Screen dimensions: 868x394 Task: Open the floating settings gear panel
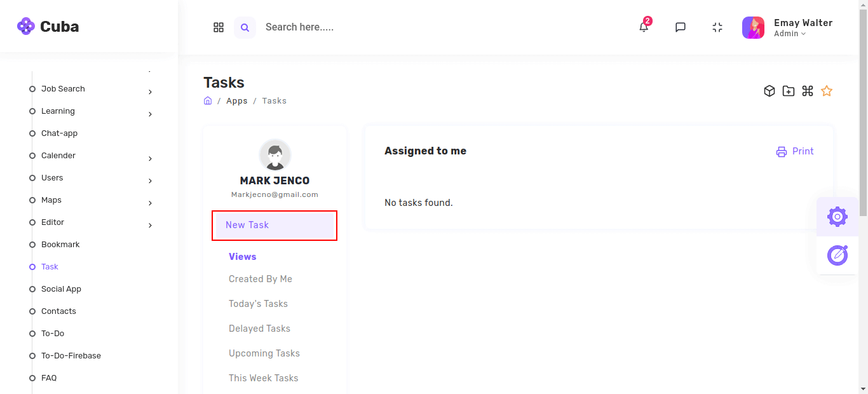pyautogui.click(x=837, y=217)
